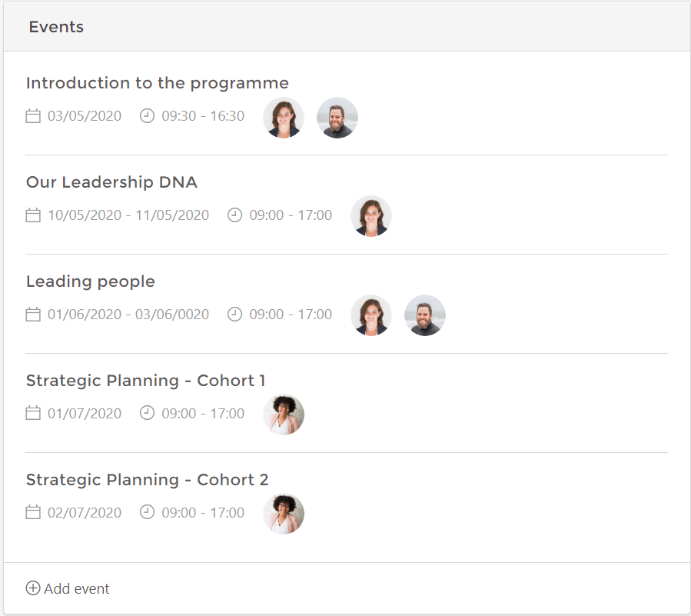
Task: Click clock icon next to 09:30 - 16:30
Action: pyautogui.click(x=147, y=116)
